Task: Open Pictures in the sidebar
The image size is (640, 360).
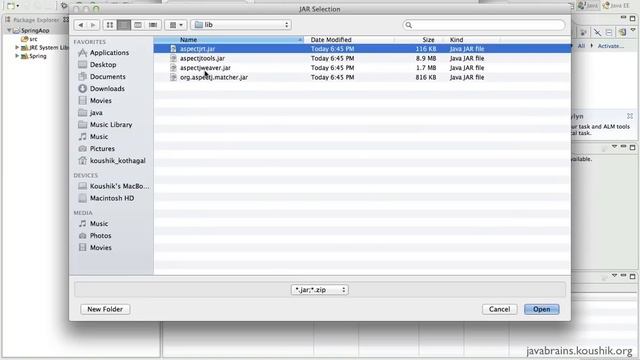Action: point(102,149)
